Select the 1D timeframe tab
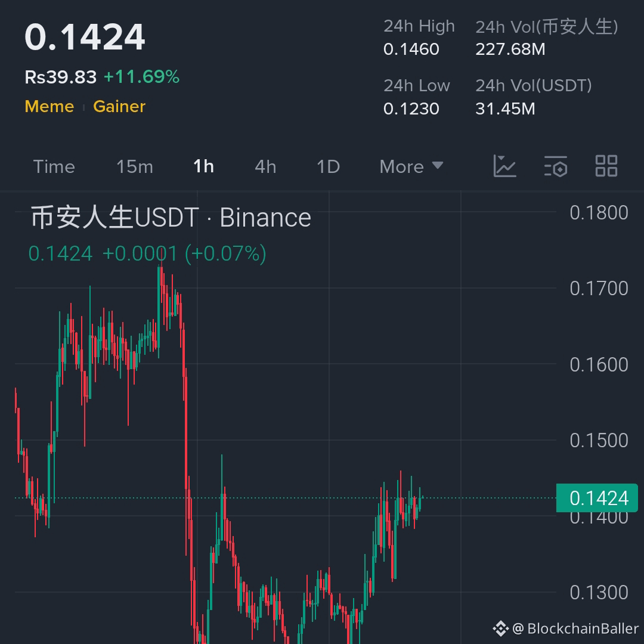The image size is (644, 644). 327,167
